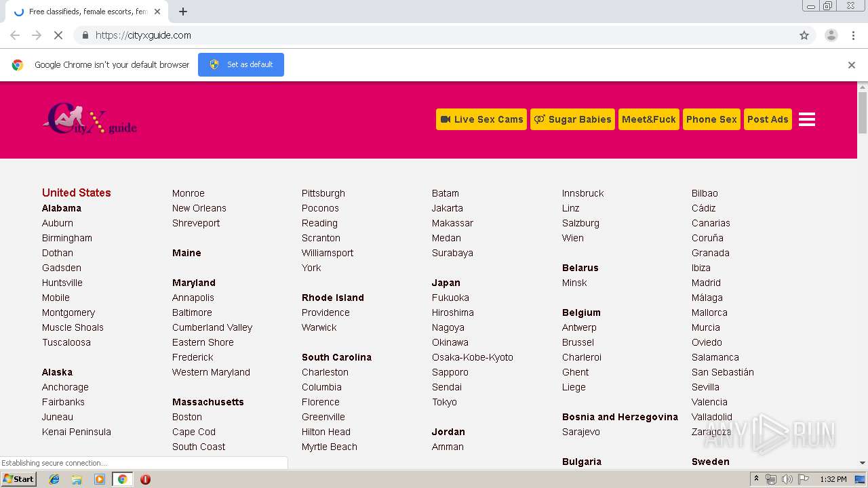Click the page scrollbar down arrow

pos(863,463)
